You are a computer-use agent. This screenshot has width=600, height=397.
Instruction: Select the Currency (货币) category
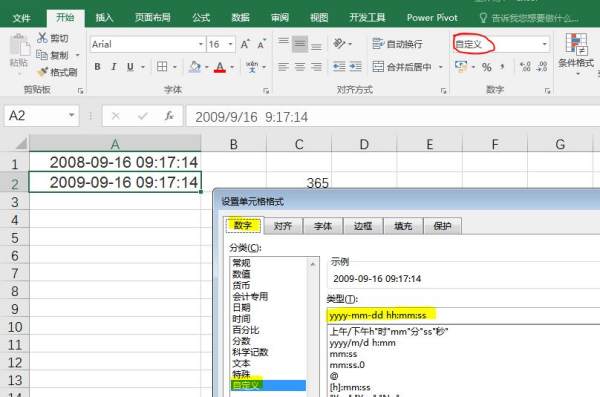[241, 285]
